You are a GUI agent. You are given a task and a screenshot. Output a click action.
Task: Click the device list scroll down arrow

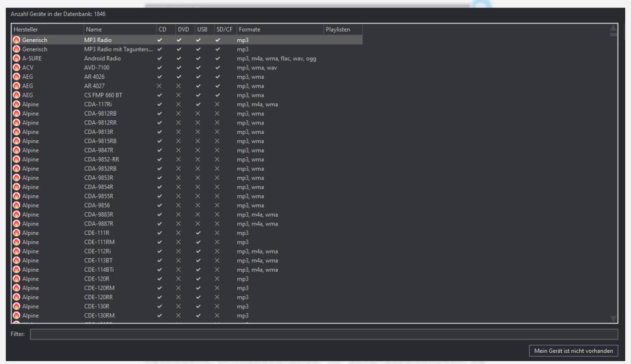coord(613,318)
